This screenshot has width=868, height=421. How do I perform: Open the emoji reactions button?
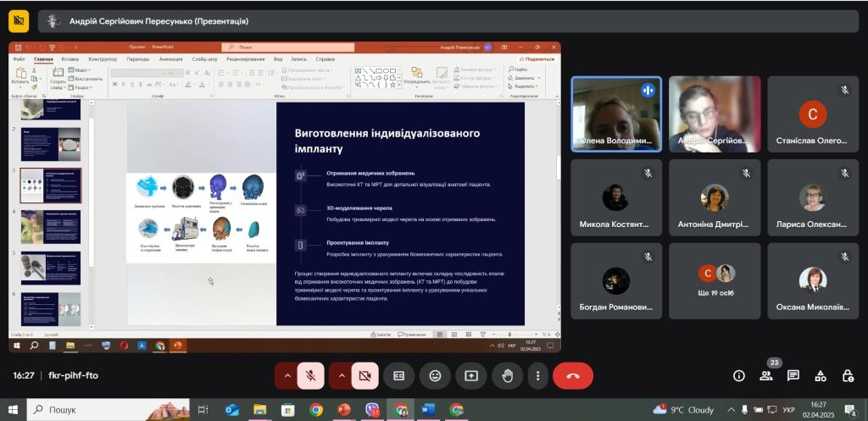tap(435, 375)
